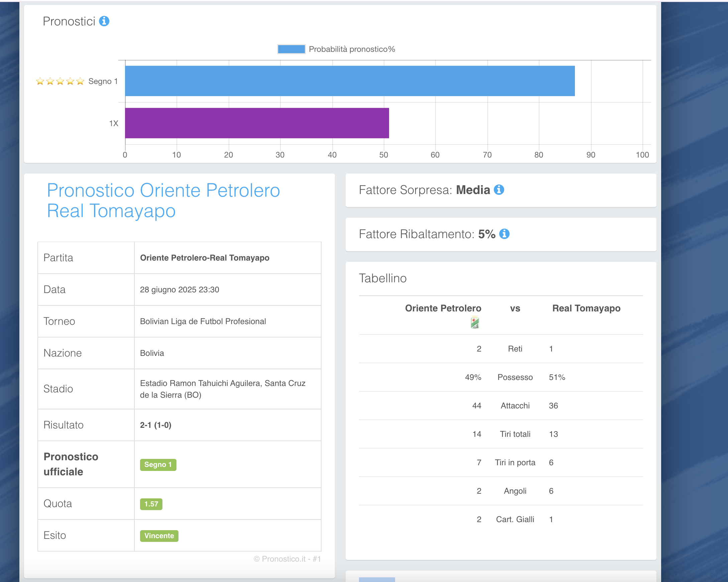The height and width of the screenshot is (582, 728).
Task: Click the Estadio Ramon Tahuichi Aguilera cell
Action: point(228,389)
